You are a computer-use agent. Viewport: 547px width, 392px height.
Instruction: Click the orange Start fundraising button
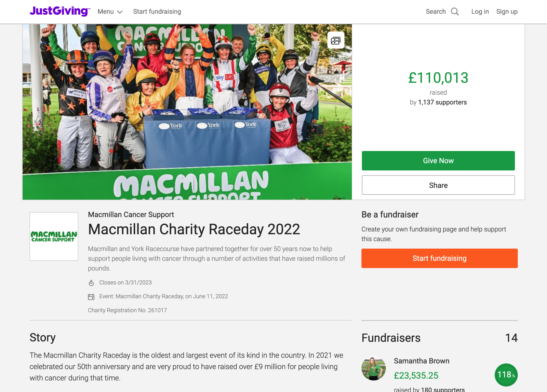[440, 258]
